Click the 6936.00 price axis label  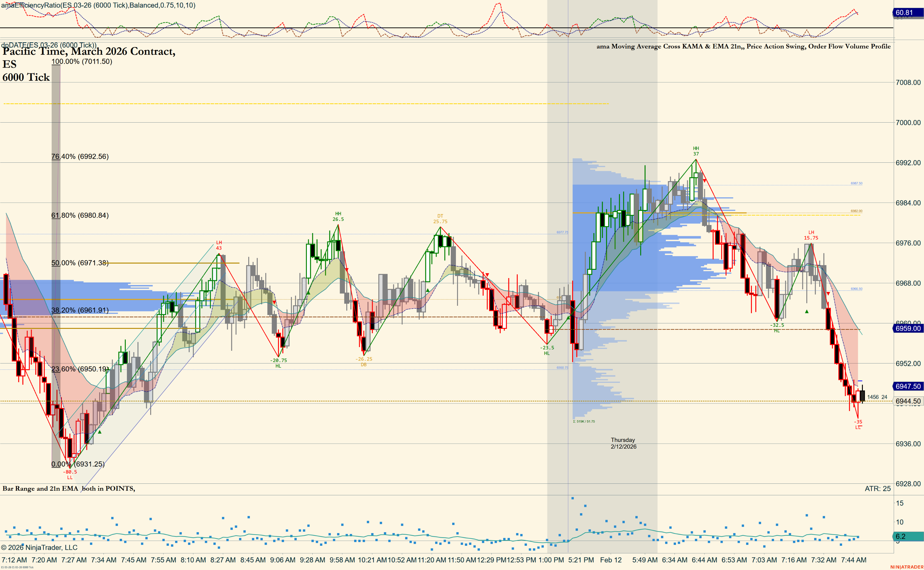pos(908,444)
